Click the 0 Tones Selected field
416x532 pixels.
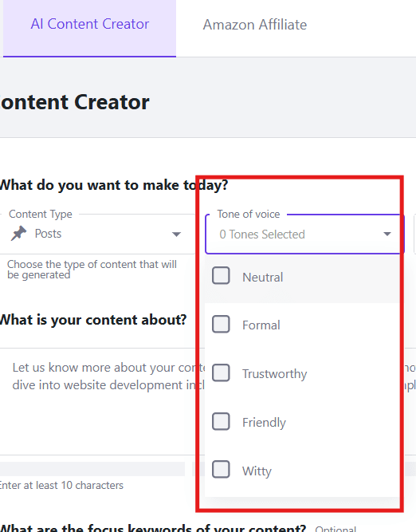click(x=304, y=234)
